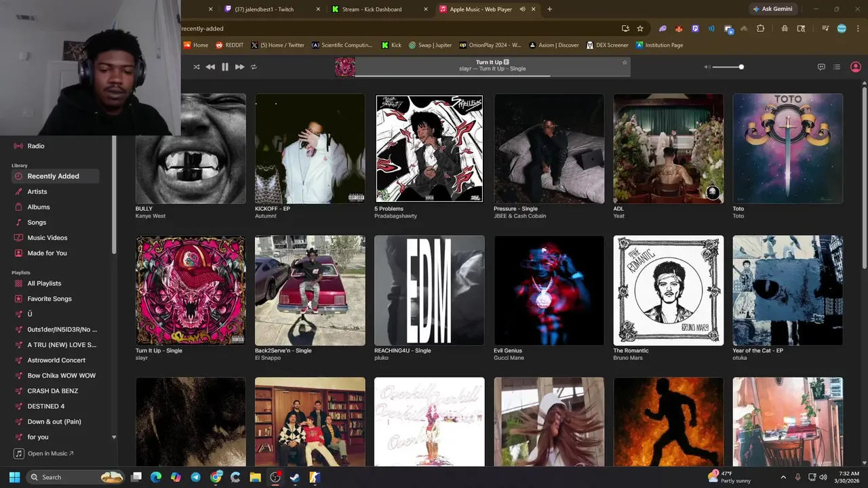Image resolution: width=868 pixels, height=488 pixels.
Task: Open File Explorer from the taskbar
Action: pos(255,477)
